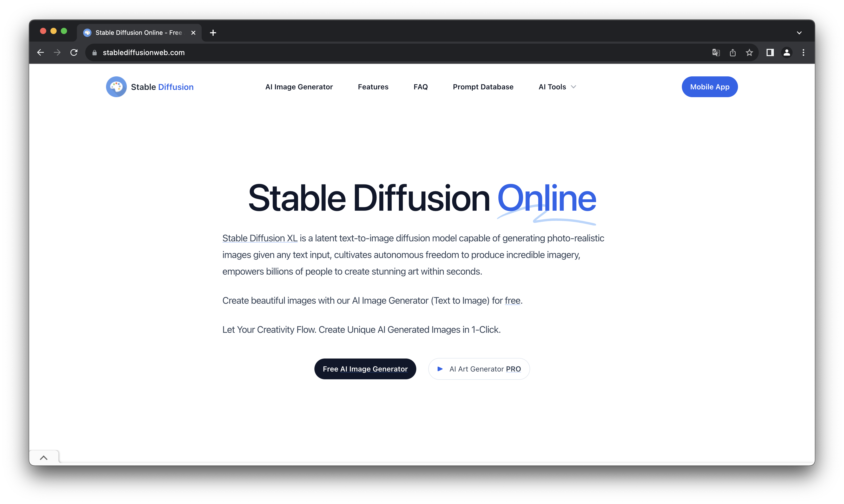
Task: Click the scroll to top arrow button
Action: coord(44,458)
